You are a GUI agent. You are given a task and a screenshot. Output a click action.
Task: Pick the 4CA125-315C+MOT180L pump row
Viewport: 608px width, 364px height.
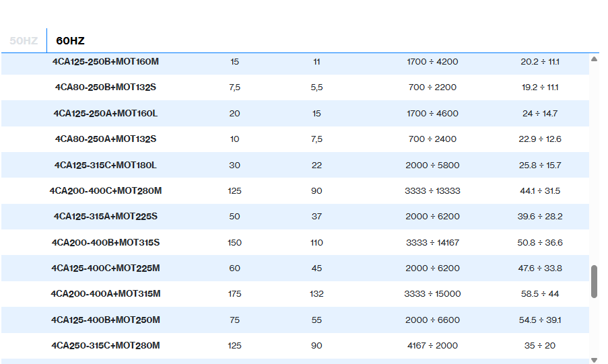pyautogui.click(x=106, y=166)
